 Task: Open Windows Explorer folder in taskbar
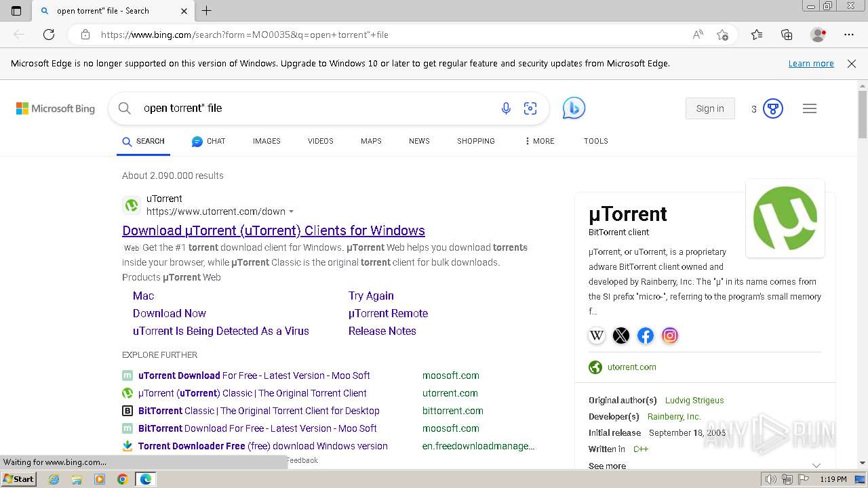pyautogui.click(x=77, y=479)
